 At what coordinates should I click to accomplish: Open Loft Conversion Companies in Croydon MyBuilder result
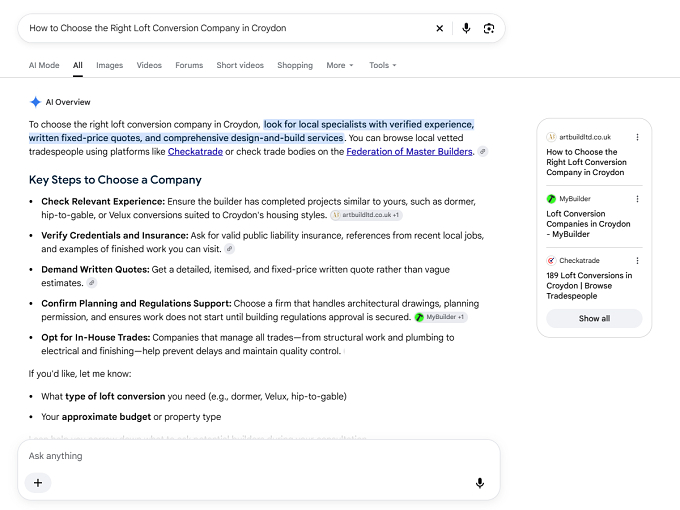pyautogui.click(x=588, y=224)
